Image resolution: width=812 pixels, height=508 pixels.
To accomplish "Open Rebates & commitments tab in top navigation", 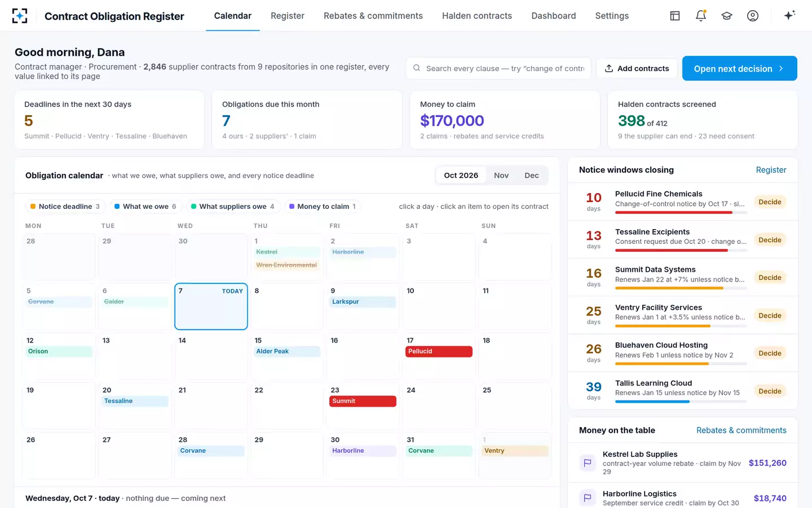I will [373, 16].
